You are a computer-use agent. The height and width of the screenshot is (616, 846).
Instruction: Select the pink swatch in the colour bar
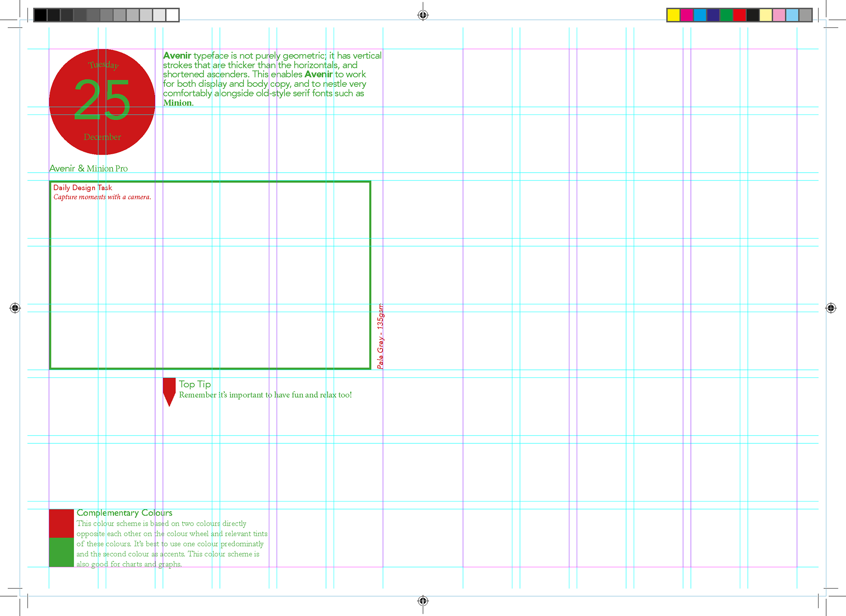click(779, 15)
